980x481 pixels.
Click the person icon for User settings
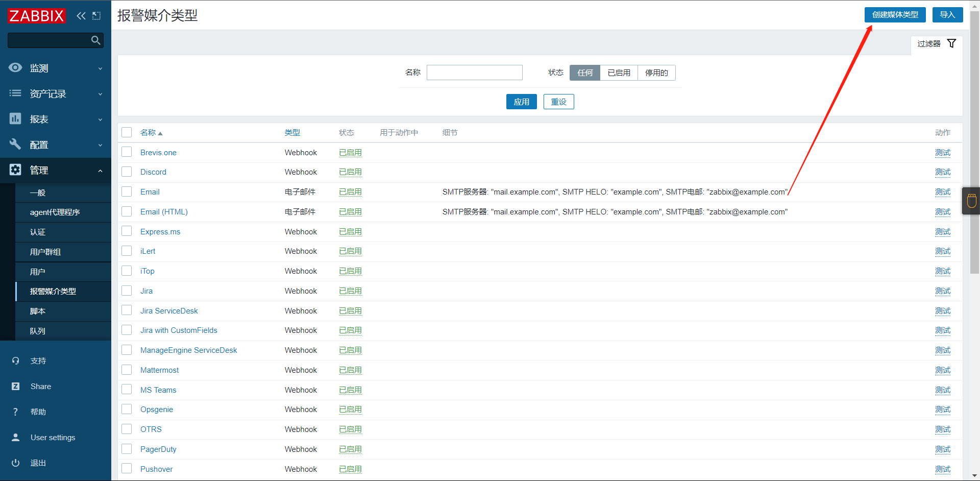[16, 438]
